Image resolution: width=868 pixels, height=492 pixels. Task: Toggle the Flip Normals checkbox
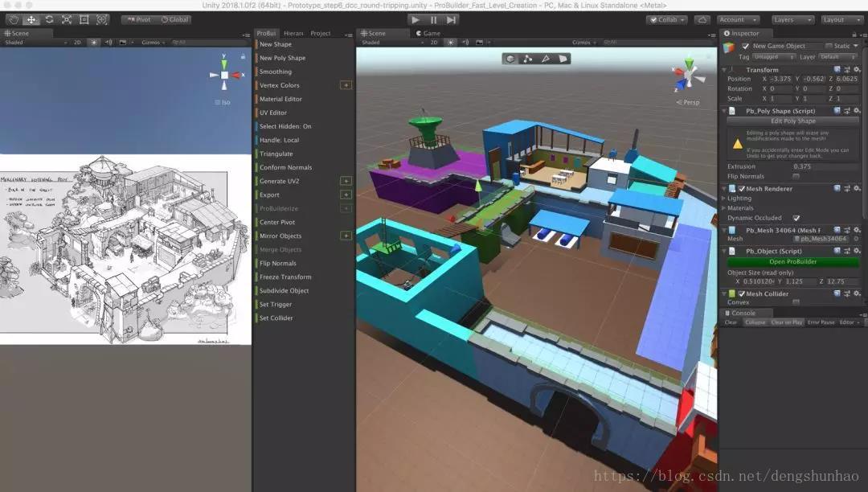(796, 177)
